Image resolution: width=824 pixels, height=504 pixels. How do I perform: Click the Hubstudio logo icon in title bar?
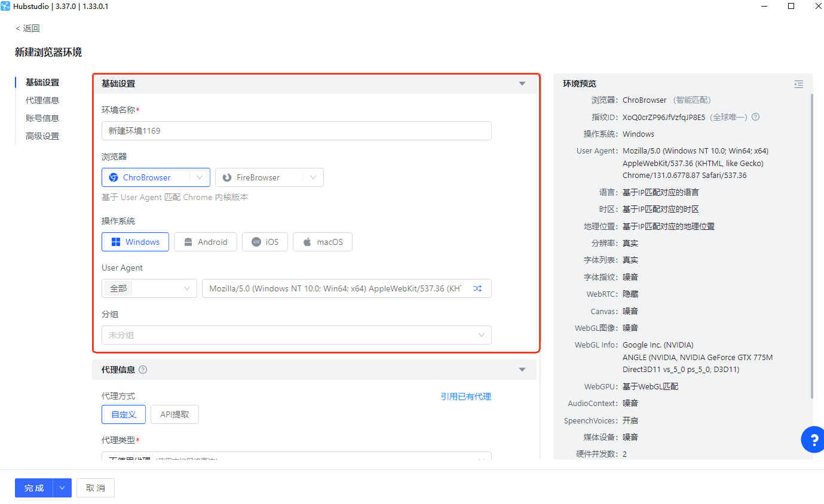tap(5, 6)
